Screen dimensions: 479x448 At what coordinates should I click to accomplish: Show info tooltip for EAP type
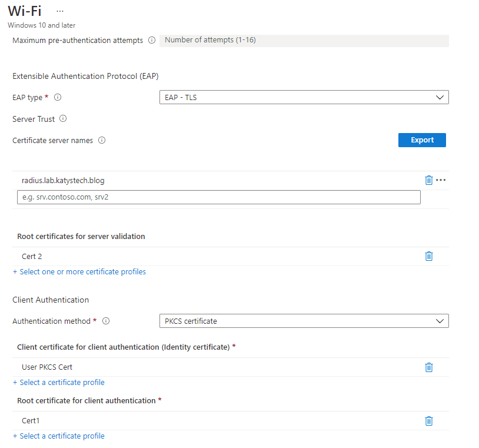point(58,98)
